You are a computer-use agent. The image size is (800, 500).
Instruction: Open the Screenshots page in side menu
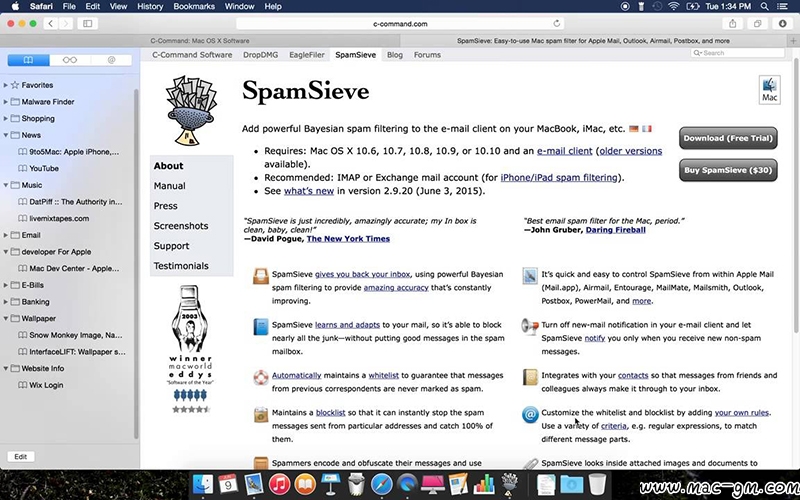181,226
